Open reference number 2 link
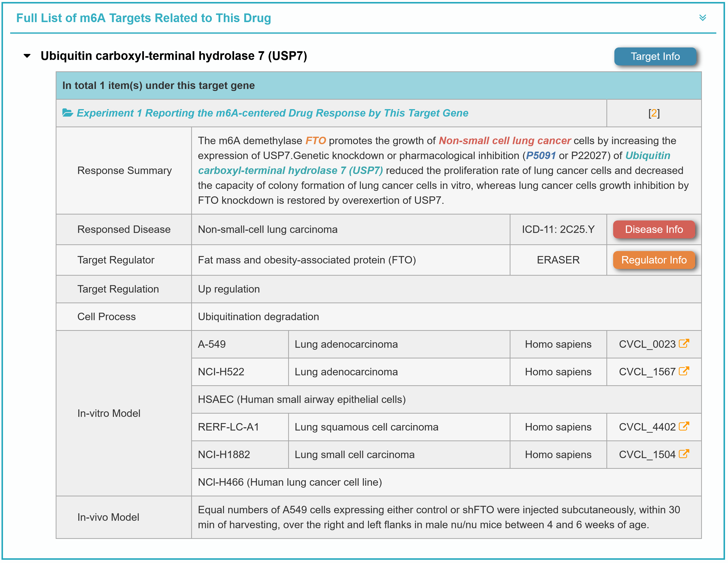This screenshot has width=728, height=563. (x=654, y=113)
